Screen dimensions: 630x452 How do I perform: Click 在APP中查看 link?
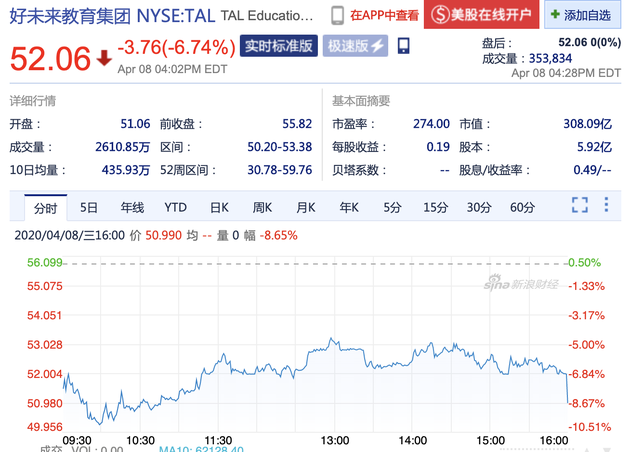tap(383, 15)
